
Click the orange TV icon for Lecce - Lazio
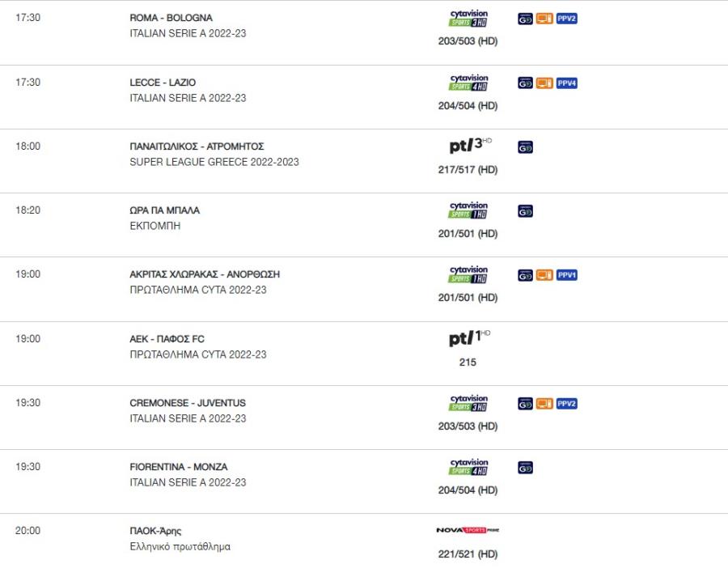click(544, 83)
